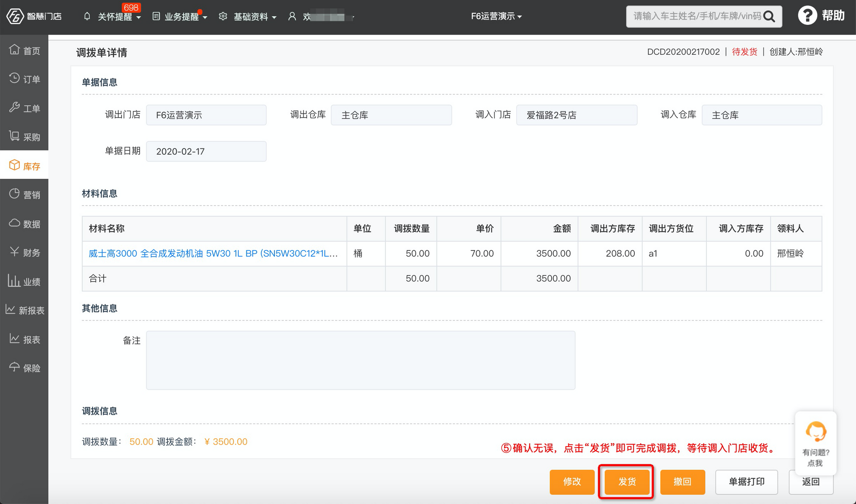Image resolution: width=856 pixels, height=504 pixels.
Task: Click the 返回 button
Action: click(x=811, y=482)
